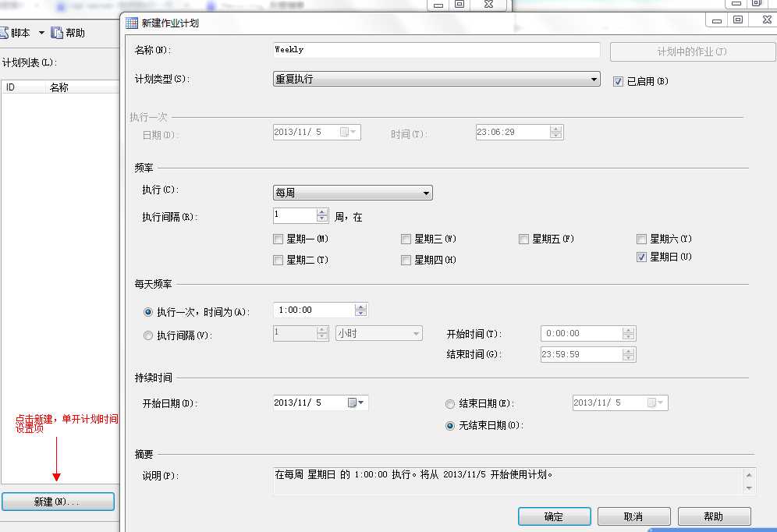The width and height of the screenshot is (777, 532).
Task: Select the 结束日期 radio button
Action: coord(450,404)
